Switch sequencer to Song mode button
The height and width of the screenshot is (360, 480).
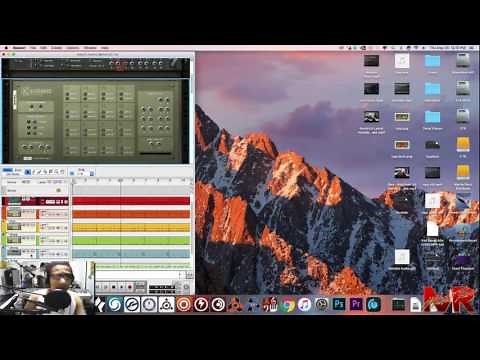tap(8, 170)
